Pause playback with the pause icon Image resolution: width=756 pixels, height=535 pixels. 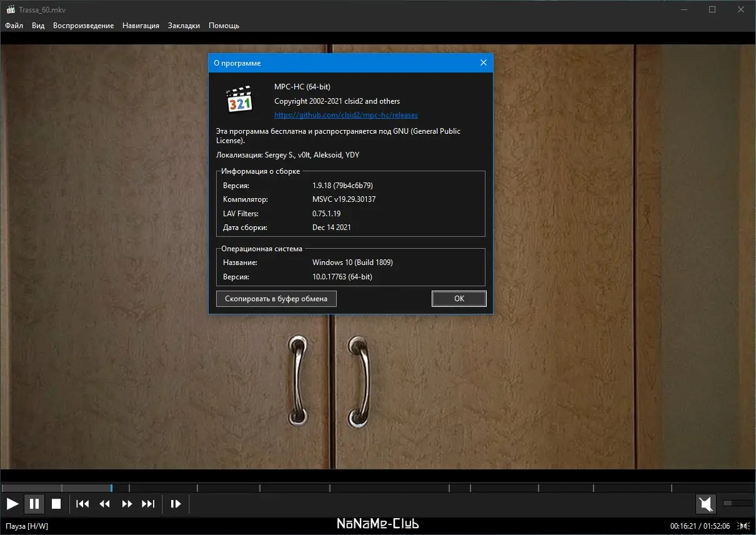(34, 504)
